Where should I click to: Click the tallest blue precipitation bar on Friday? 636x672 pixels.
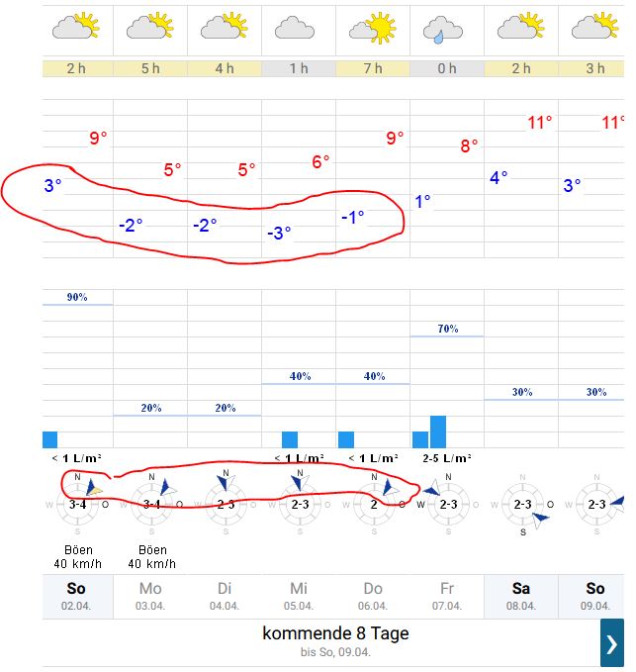pyautogui.click(x=438, y=432)
